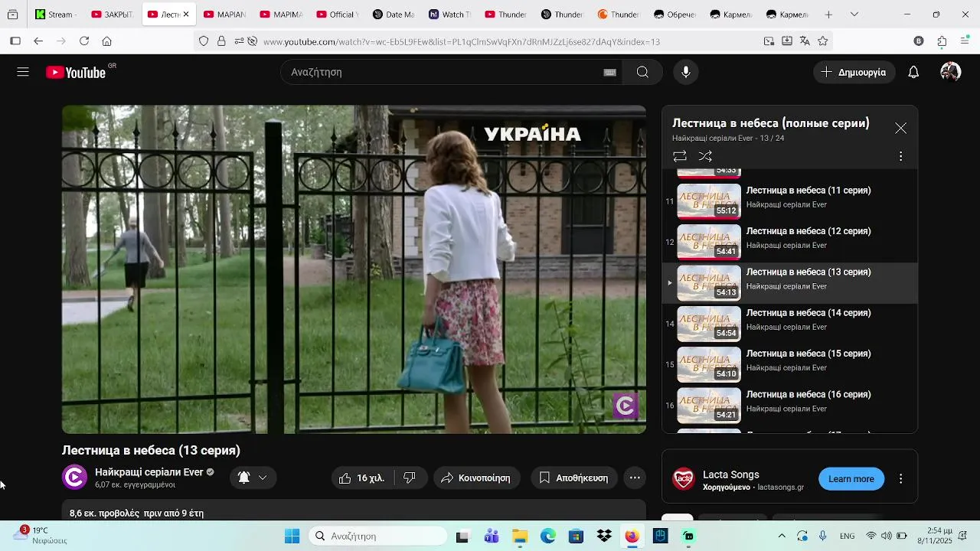Click weather widget 19°C
Image resolution: width=980 pixels, height=551 pixels.
(x=40, y=536)
